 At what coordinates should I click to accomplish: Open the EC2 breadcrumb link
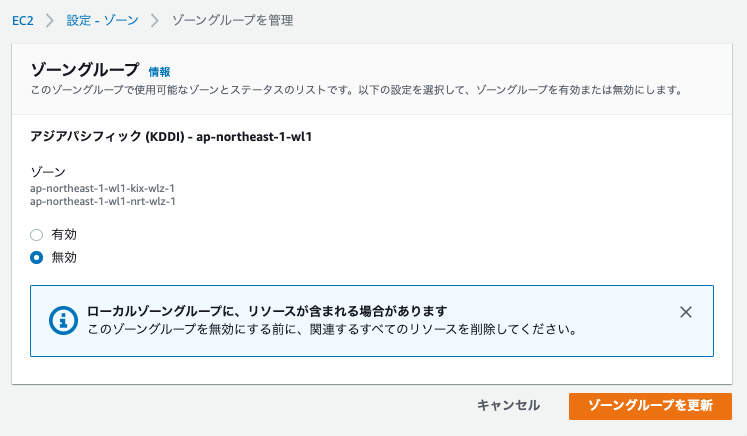(x=23, y=20)
